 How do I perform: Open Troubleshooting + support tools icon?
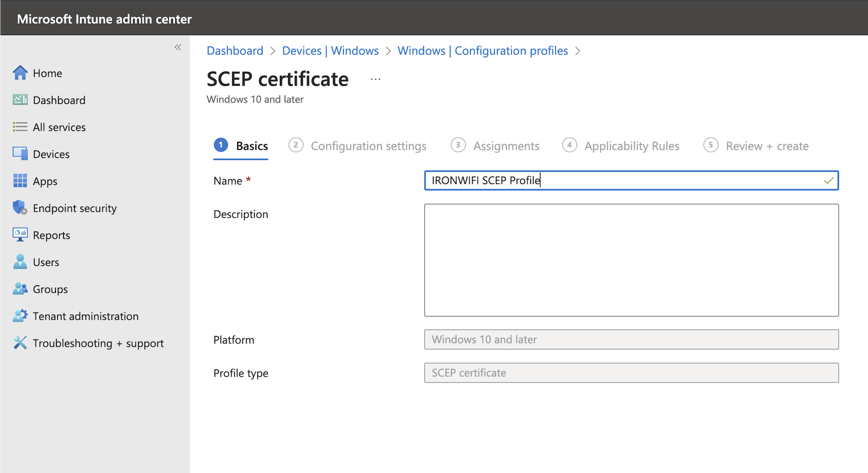coord(20,343)
